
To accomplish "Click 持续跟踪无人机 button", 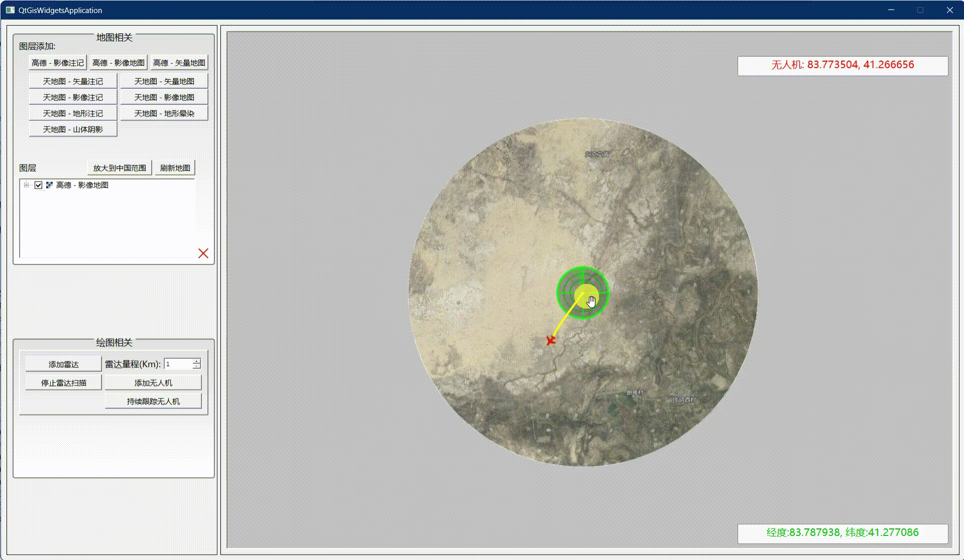I will (153, 401).
